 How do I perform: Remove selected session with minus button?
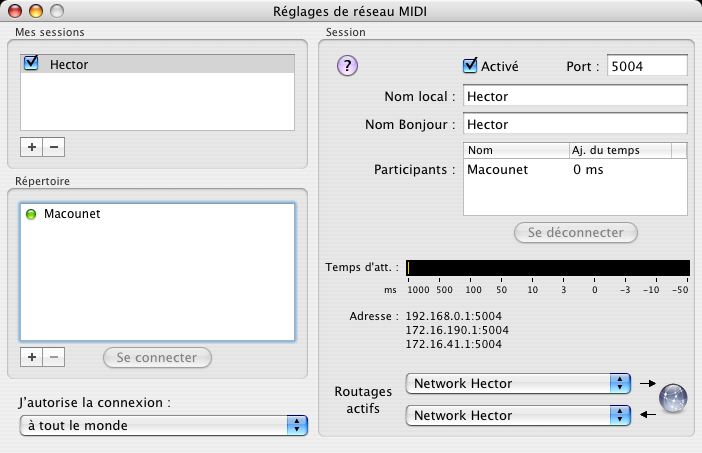tap(54, 147)
